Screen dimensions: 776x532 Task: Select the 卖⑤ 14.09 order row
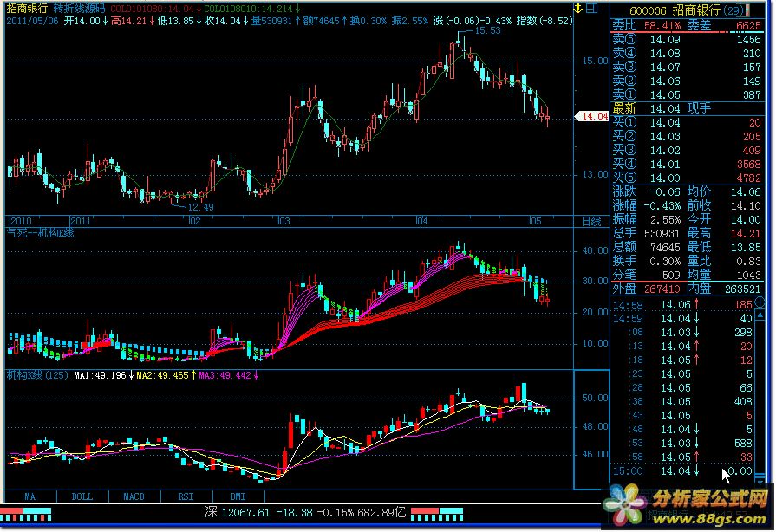point(688,39)
